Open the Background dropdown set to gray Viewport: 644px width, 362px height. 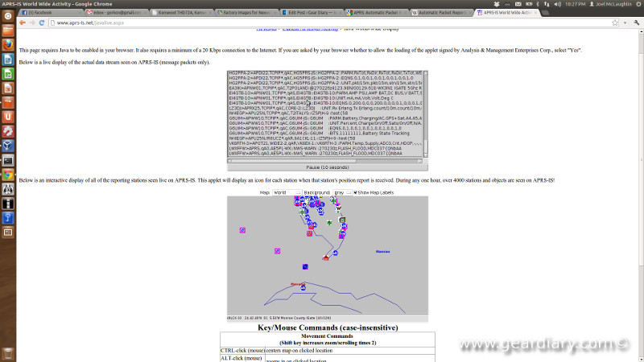(x=343, y=192)
